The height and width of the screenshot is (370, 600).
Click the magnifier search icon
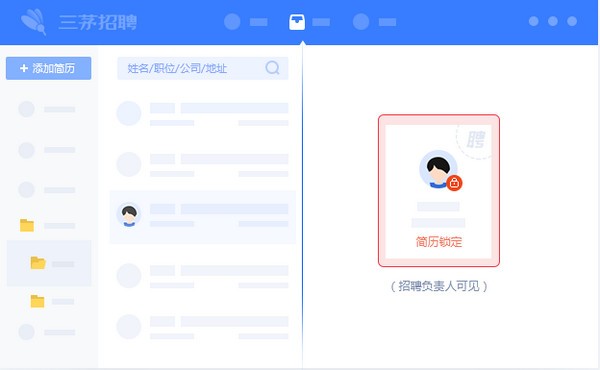pyautogui.click(x=272, y=68)
